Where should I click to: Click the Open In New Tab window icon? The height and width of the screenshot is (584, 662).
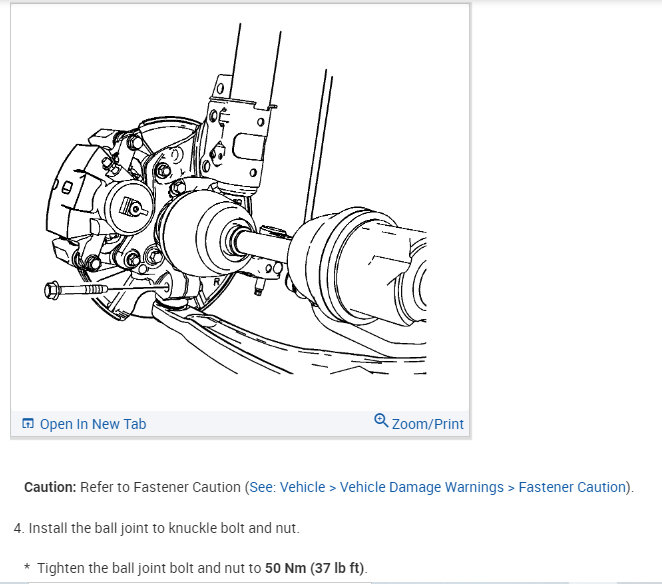coord(28,423)
